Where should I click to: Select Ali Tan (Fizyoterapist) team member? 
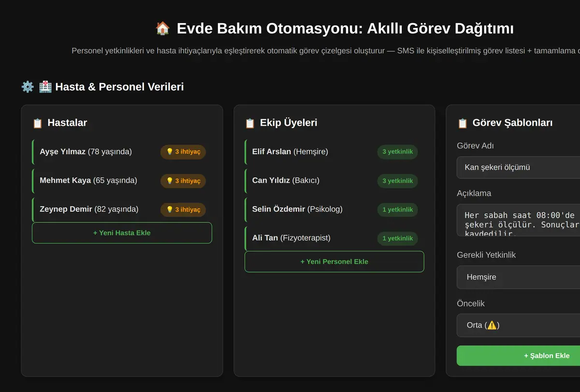point(334,238)
